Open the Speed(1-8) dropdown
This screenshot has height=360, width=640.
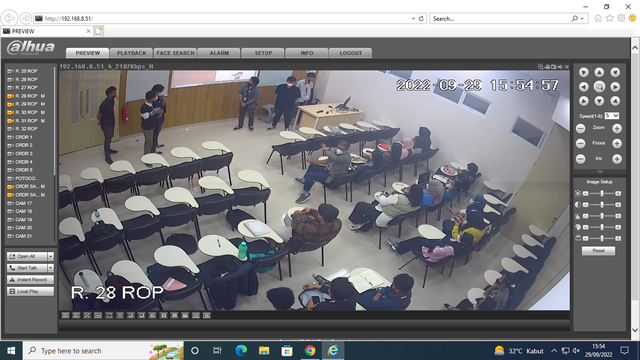pos(612,116)
